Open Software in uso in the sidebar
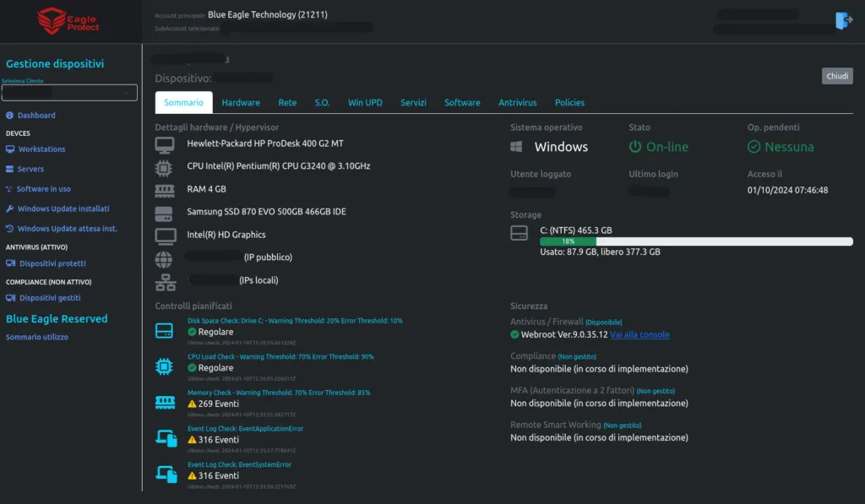Screen dimensions: 865x504 pos(38,188)
